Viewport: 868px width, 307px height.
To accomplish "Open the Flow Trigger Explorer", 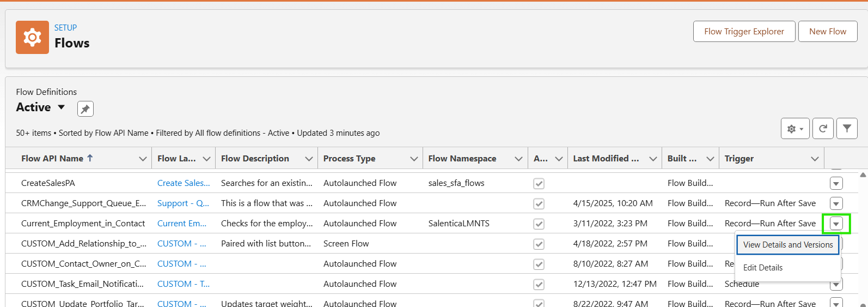I will 744,32.
